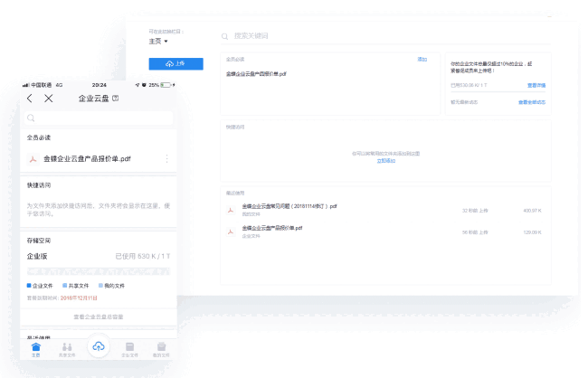Viewport: 588px width, 378px height.
Task: Open 金蝶企业云盘产品报价单.pdf in desktop 全员必读 panel
Action: pyautogui.click(x=256, y=74)
